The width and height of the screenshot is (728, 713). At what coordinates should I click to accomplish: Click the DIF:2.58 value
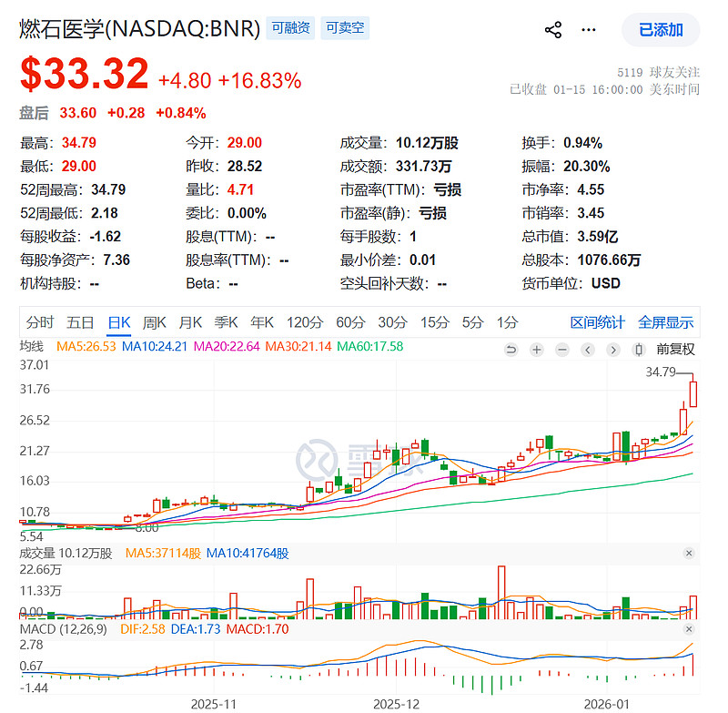[143, 629]
